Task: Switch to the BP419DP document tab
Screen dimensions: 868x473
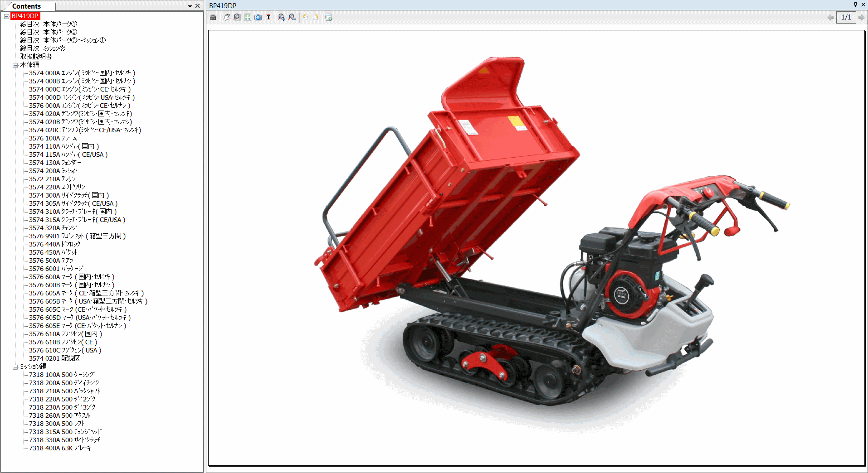Action: (x=221, y=5)
